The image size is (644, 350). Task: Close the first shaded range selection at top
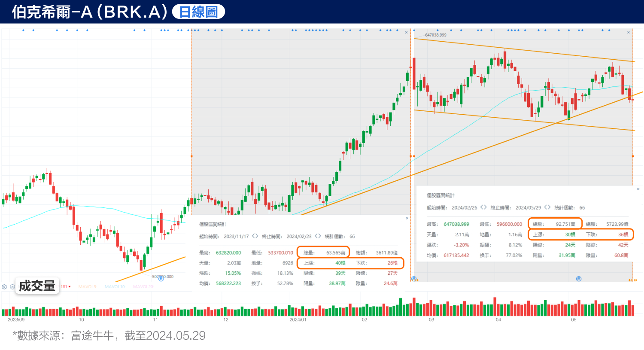click(407, 32)
